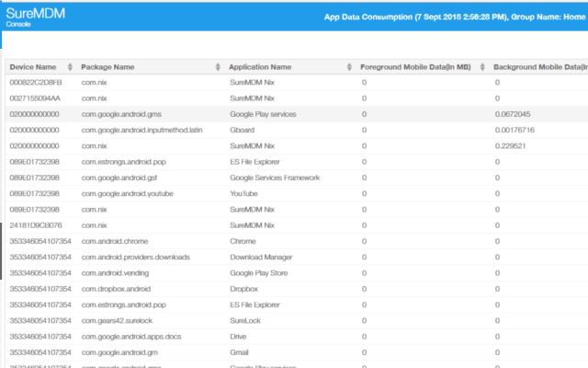Viewport: 588px width, 368px height.
Task: Sort by Device Name column arrows
Action: coord(70,67)
